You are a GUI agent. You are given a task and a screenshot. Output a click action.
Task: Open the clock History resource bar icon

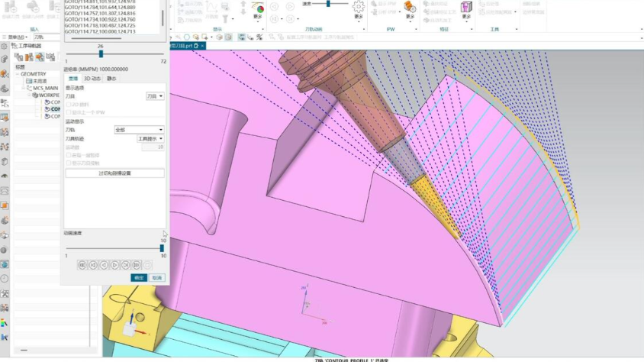tap(5, 279)
